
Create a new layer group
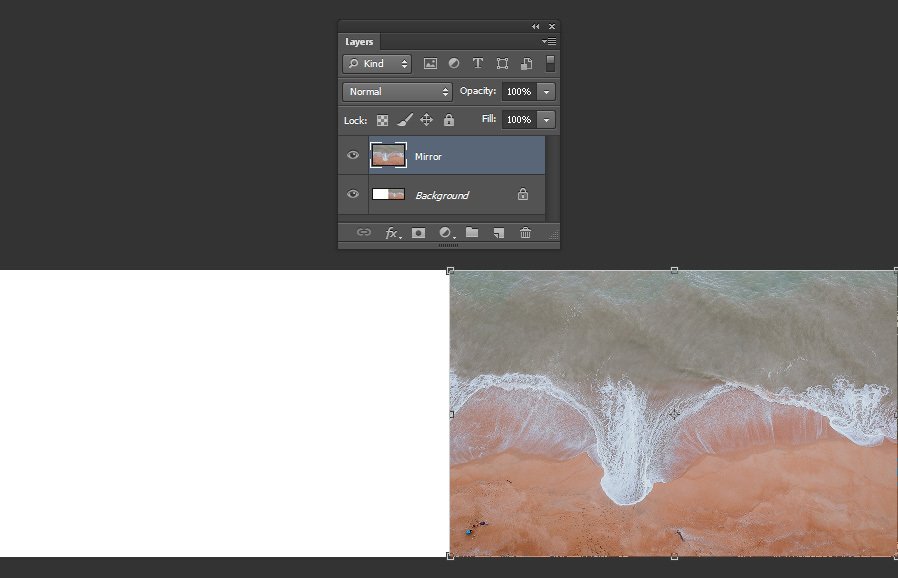pyautogui.click(x=472, y=232)
